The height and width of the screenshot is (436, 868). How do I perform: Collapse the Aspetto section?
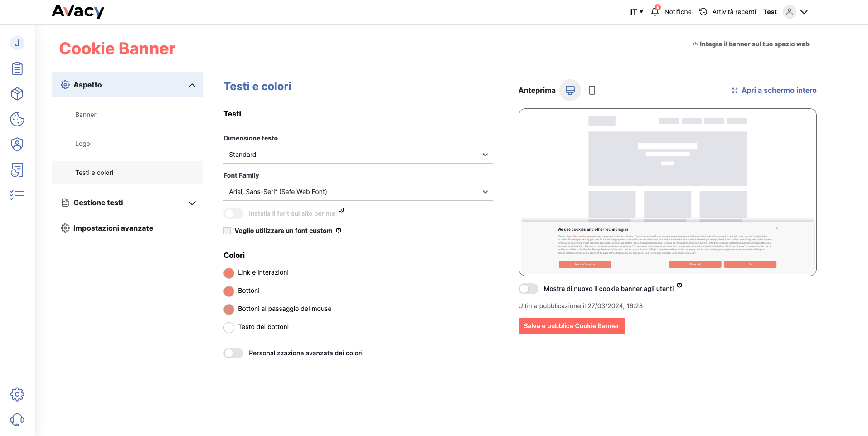(127, 85)
